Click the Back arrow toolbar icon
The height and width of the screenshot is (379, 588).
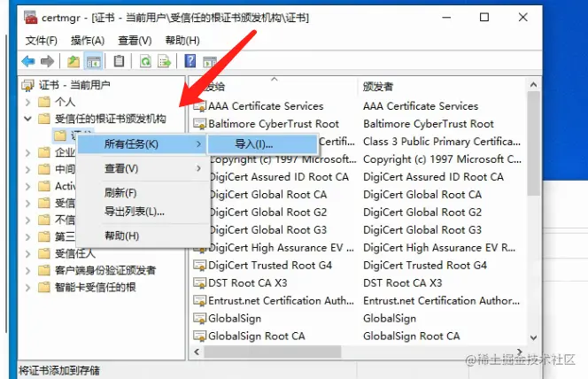tap(28, 61)
